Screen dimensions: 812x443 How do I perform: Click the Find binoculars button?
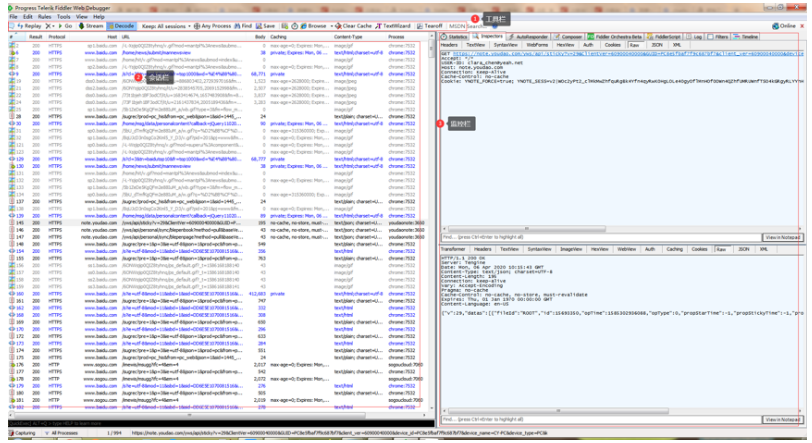coord(243,26)
